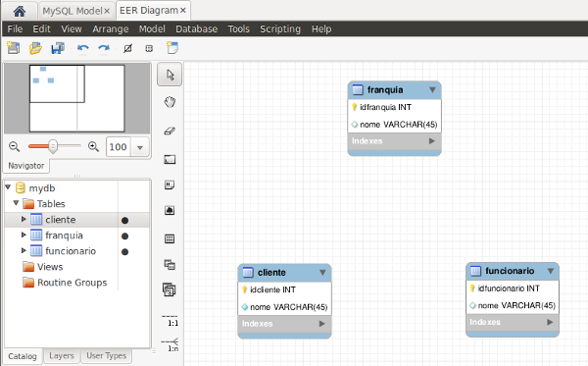Select the Routine Groups folder
The height and width of the screenshot is (366, 588).
coord(65,283)
